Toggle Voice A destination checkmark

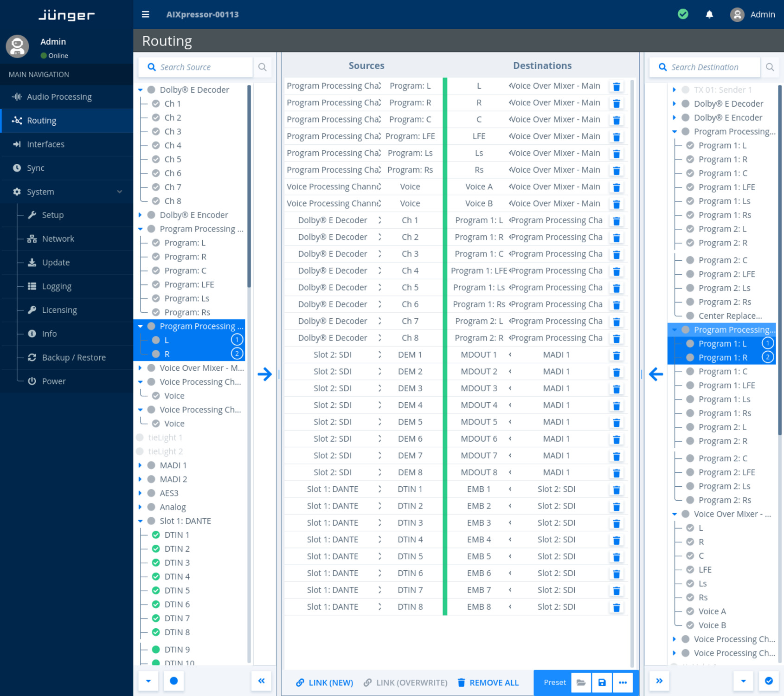click(690, 611)
